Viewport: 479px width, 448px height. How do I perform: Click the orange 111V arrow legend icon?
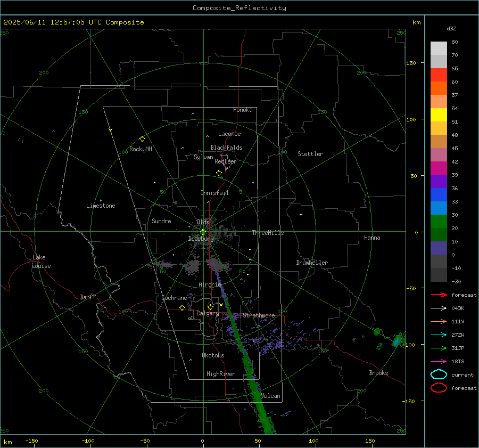click(x=439, y=321)
